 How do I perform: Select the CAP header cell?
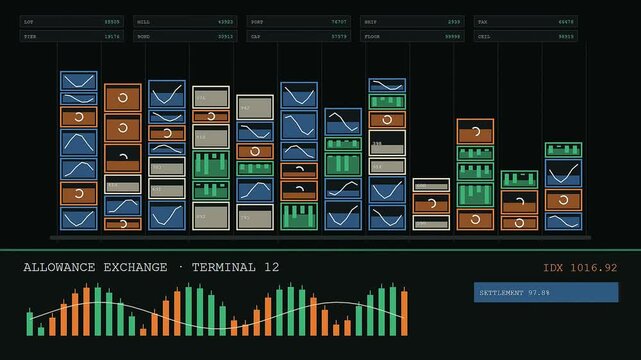click(299, 36)
